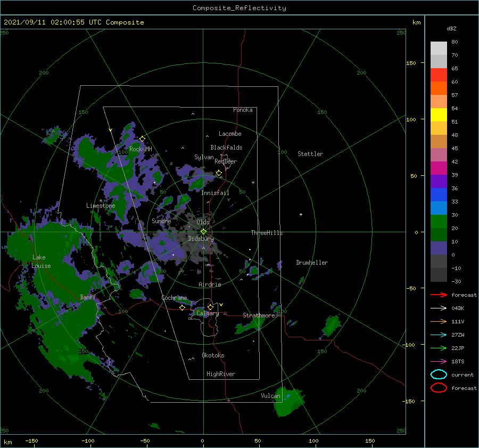
Task: Click the cyan current ellipse legend icon
Action: (x=439, y=374)
